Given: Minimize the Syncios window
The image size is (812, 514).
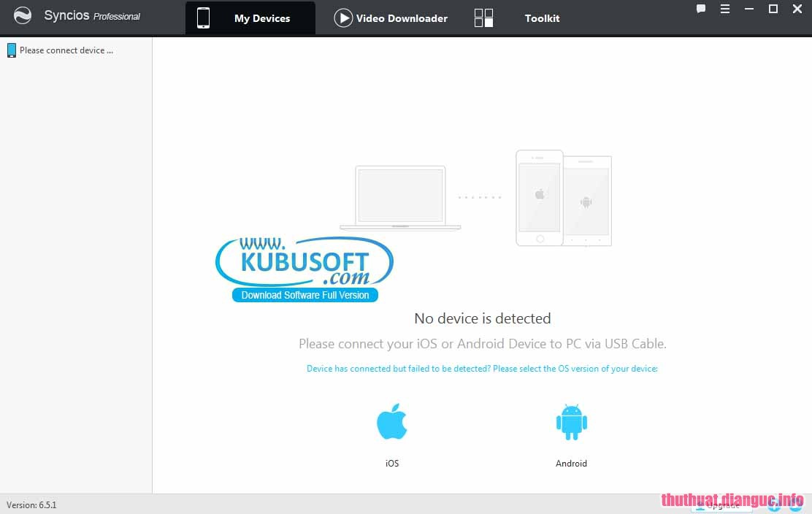Looking at the screenshot, I should (x=748, y=9).
